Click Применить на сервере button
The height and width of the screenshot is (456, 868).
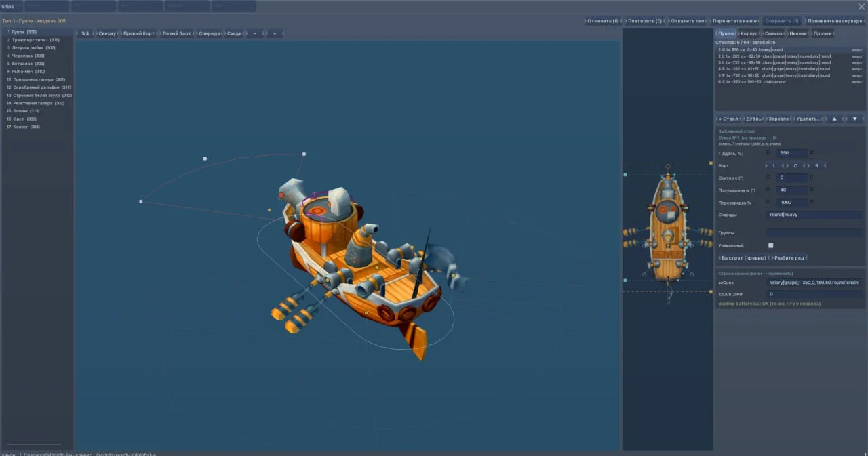[x=835, y=21]
